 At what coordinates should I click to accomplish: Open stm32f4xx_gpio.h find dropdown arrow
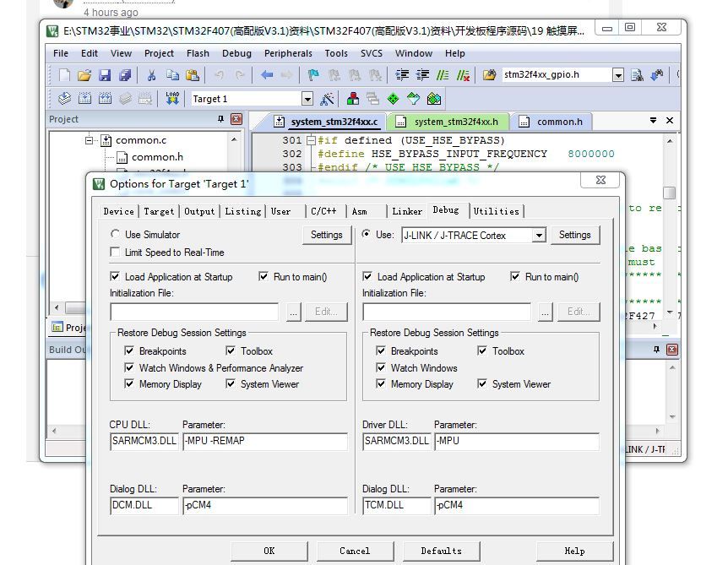click(x=617, y=75)
